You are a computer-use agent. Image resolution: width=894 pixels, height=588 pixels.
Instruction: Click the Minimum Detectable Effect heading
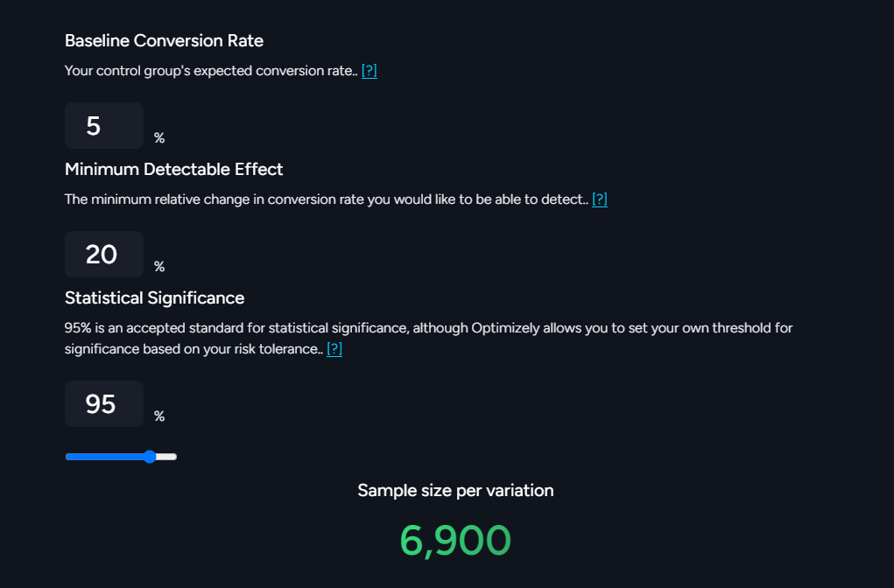pyautogui.click(x=173, y=169)
